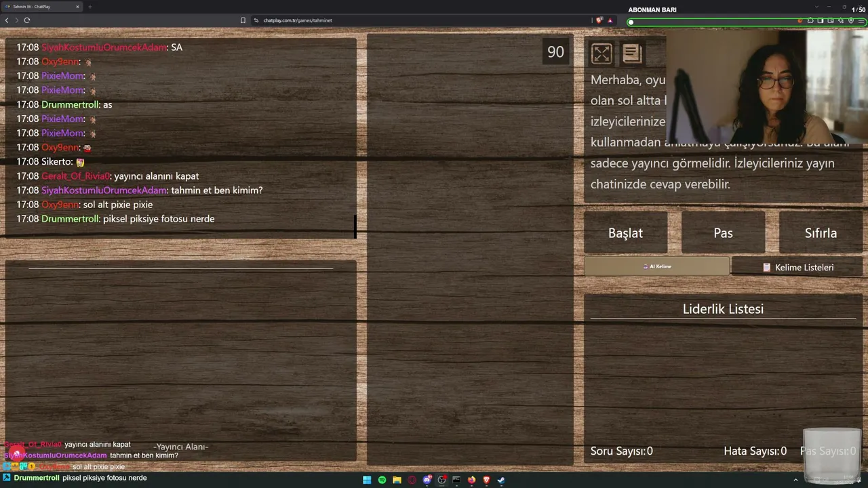The width and height of the screenshot is (868, 488).
Task: Open Brave browser from the taskbar
Action: tap(486, 480)
